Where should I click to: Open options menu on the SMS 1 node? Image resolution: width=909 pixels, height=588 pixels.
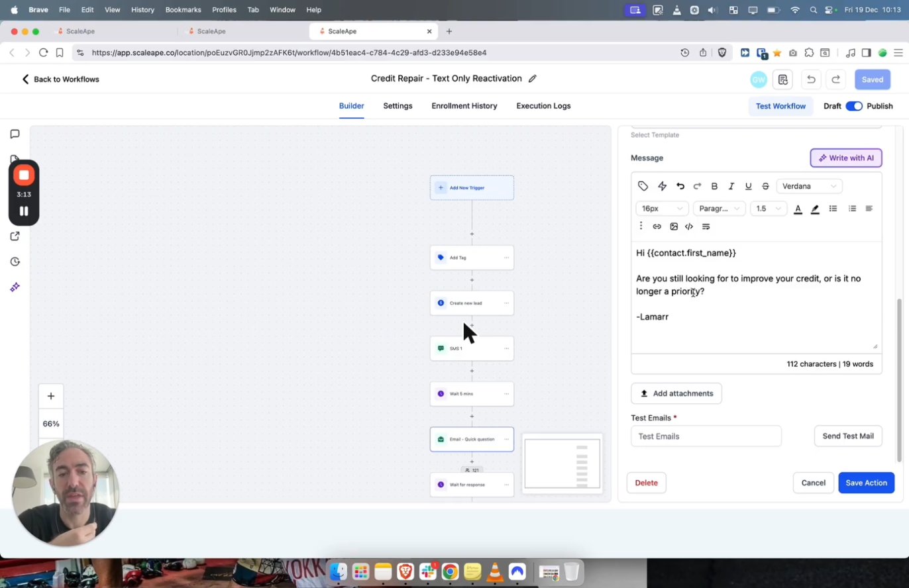pos(507,348)
